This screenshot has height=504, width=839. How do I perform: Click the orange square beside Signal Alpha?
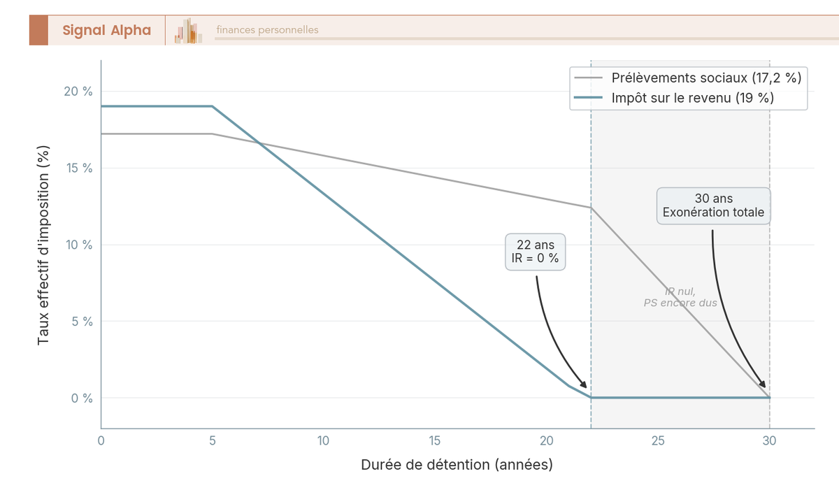click(38, 30)
